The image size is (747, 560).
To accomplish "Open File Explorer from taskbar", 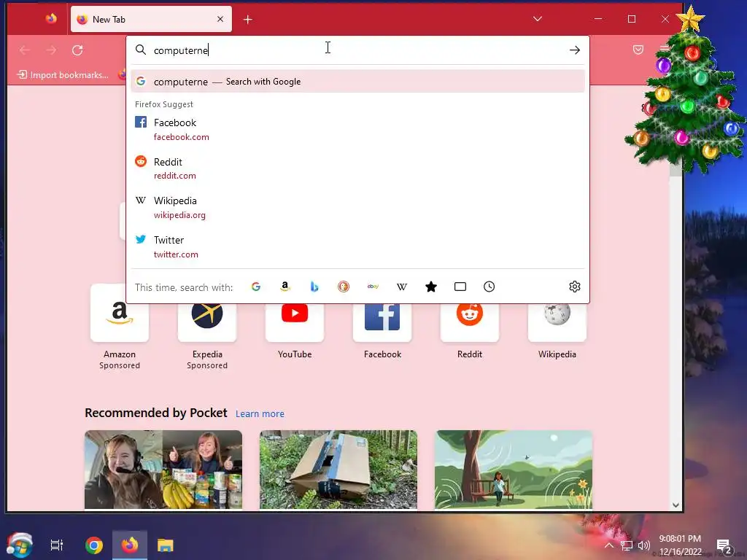I will point(166,545).
